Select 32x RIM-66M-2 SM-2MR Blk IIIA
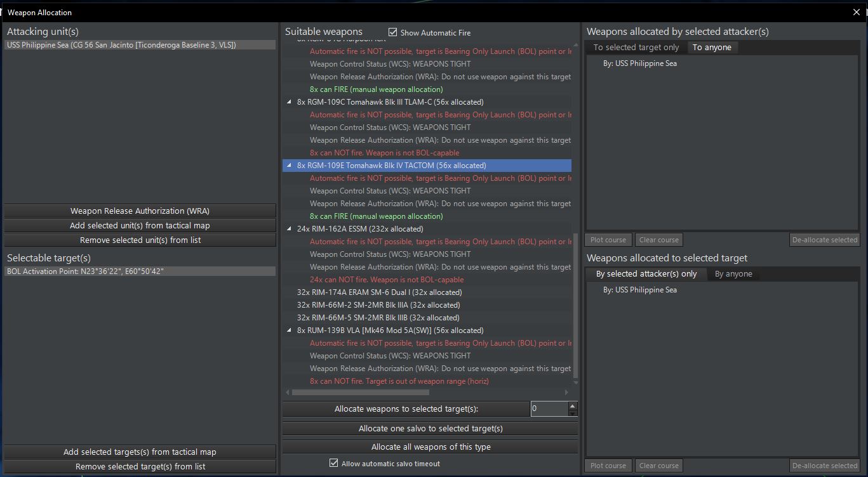 pos(378,305)
